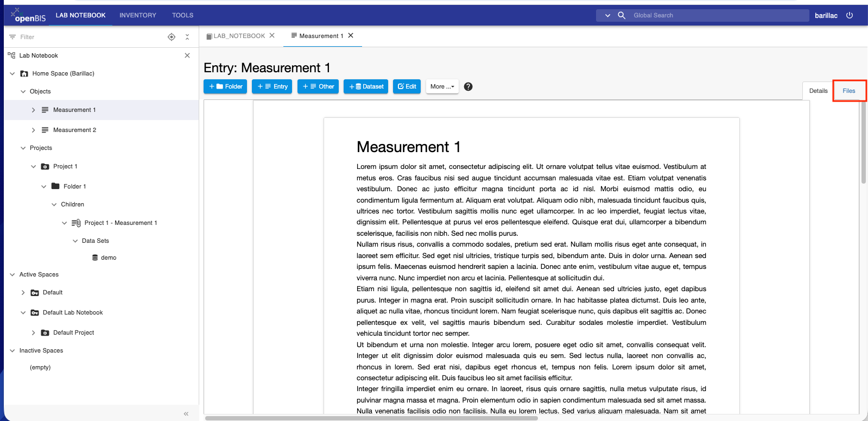868x421 pixels.
Task: Switch to the Files tab
Action: pyautogui.click(x=849, y=91)
